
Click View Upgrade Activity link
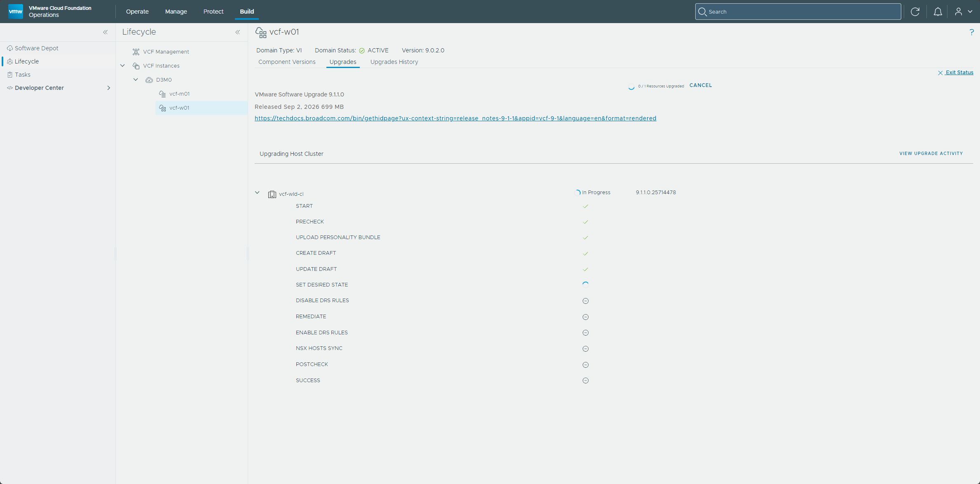pyautogui.click(x=931, y=153)
